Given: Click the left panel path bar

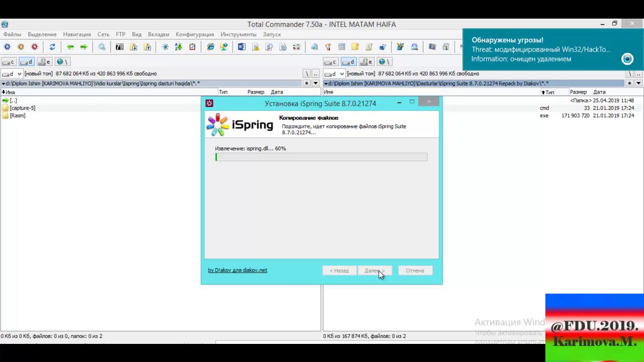Looking at the screenshot, I should click(x=151, y=83).
